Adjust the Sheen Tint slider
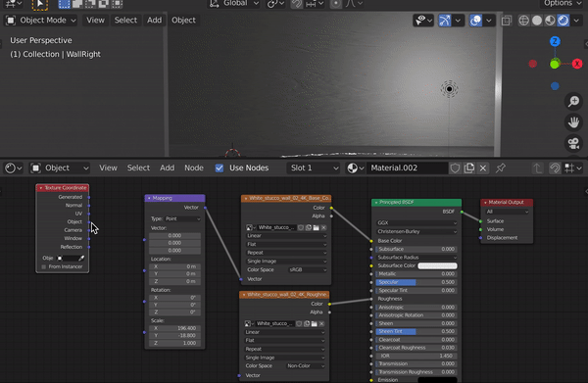Image resolution: width=588 pixels, height=383 pixels. [x=416, y=331]
